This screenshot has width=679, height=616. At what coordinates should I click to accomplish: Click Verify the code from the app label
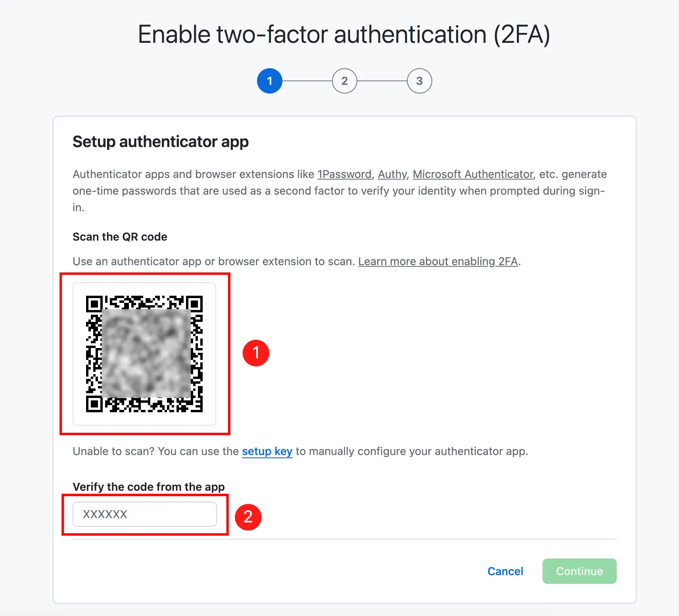tap(149, 487)
